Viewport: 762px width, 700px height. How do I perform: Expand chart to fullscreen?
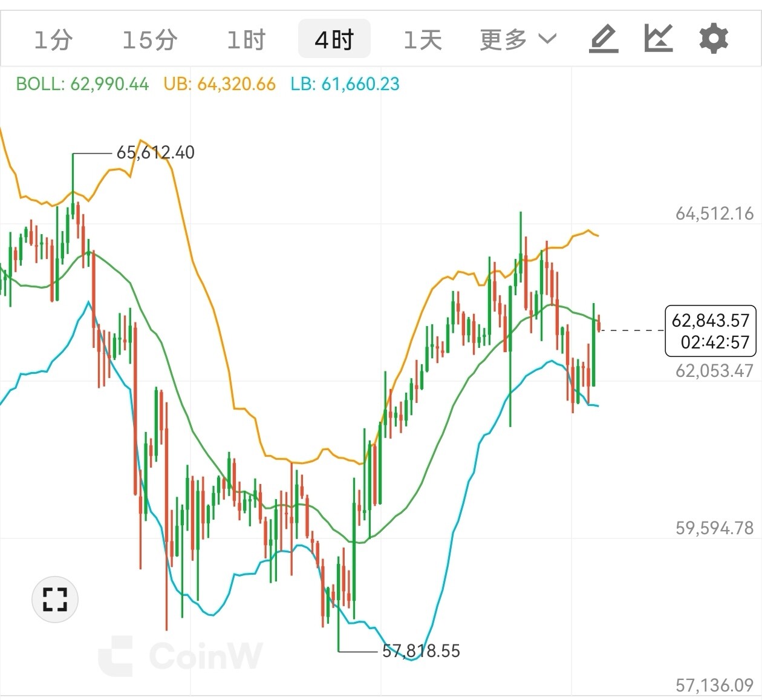pos(55,600)
